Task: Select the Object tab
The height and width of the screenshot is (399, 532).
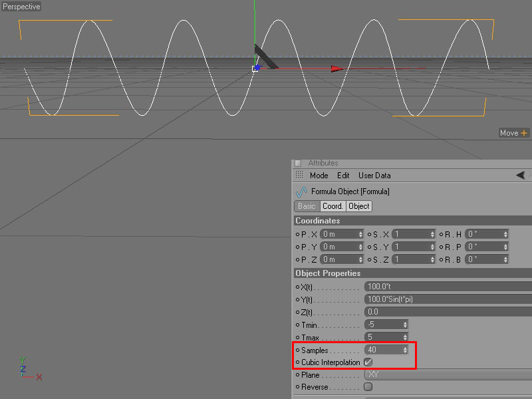Action: point(359,206)
